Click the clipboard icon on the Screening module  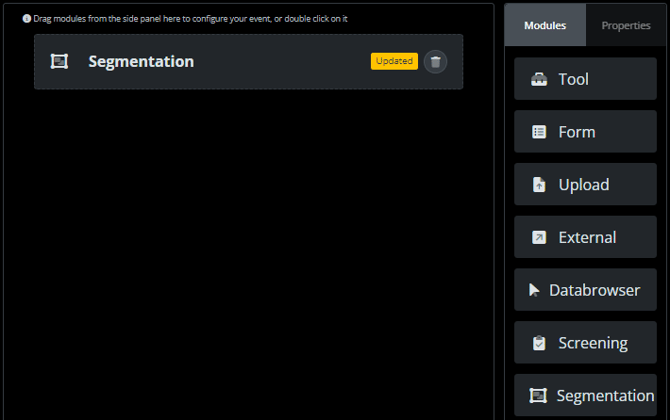point(539,343)
